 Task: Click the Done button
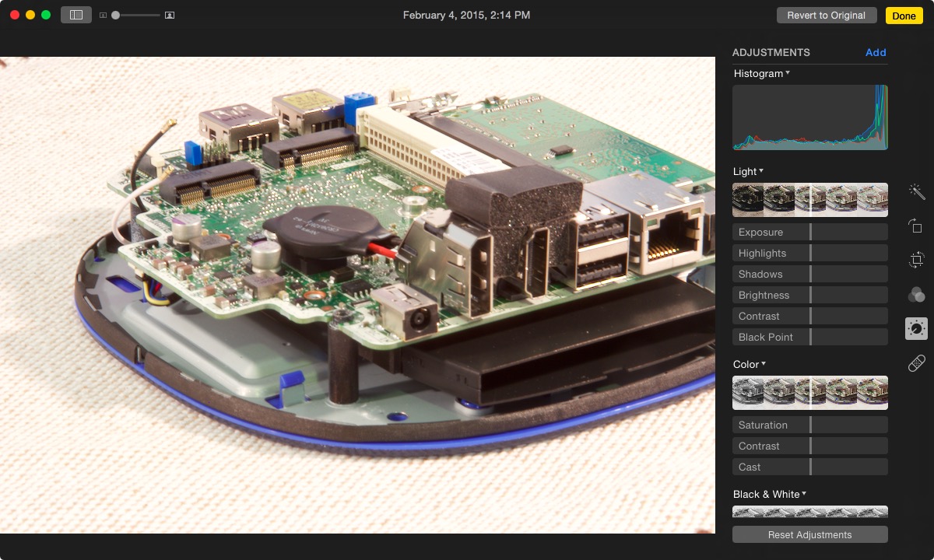(904, 15)
